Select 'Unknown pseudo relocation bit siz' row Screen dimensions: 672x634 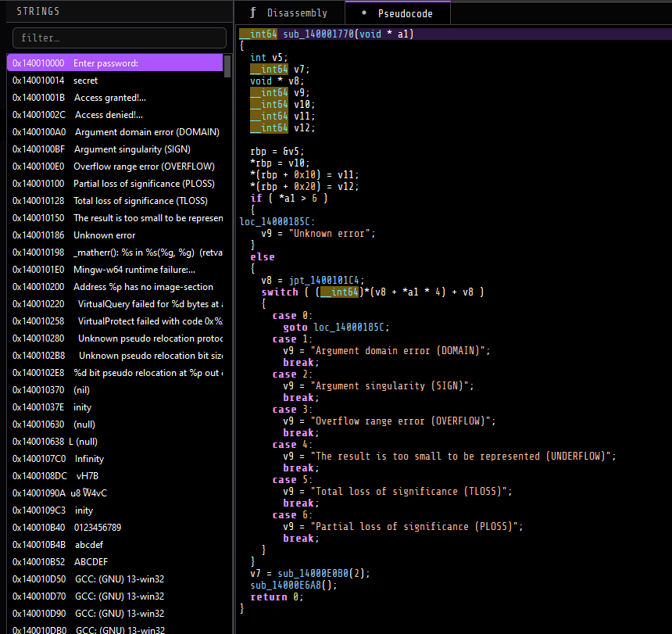pyautogui.click(x=115, y=356)
